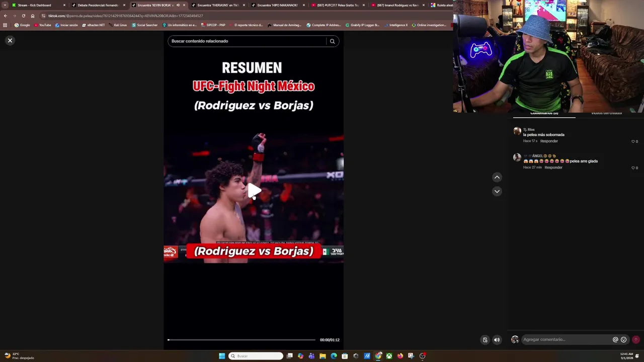Viewport: 644px width, 362px height.
Task: Switch to the '#UFC317 Pelea Gratis' YouTube tab
Action: pos(338,5)
